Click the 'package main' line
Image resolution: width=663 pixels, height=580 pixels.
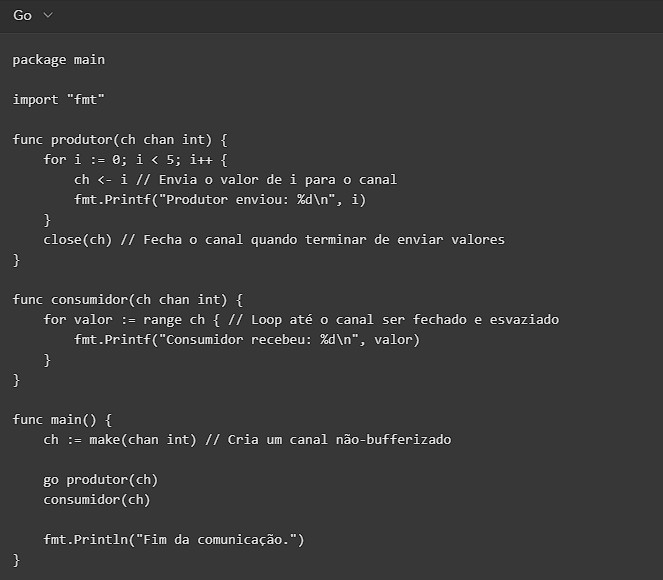(58, 60)
